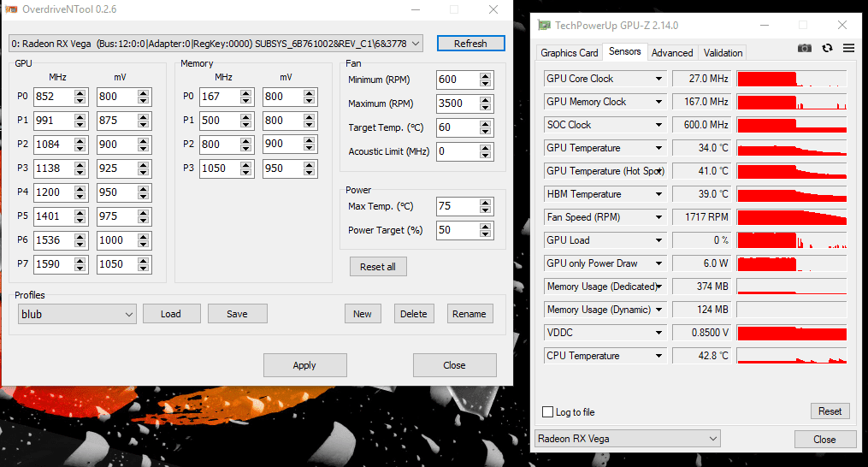
Task: Select the Sensors tab in GPU-Z
Action: coord(624,51)
